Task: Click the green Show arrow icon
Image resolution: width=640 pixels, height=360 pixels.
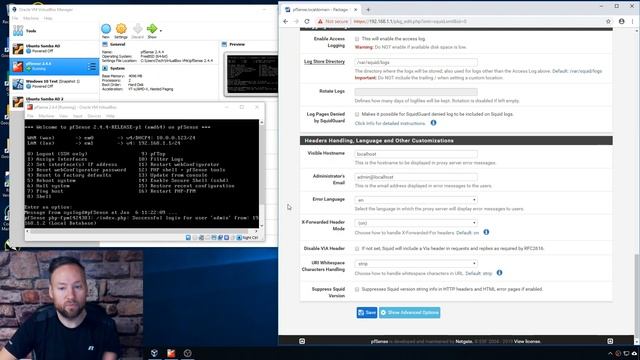Action: 152,29
